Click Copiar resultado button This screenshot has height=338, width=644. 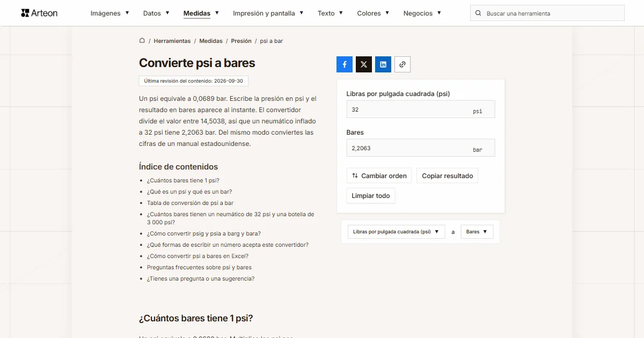point(448,176)
